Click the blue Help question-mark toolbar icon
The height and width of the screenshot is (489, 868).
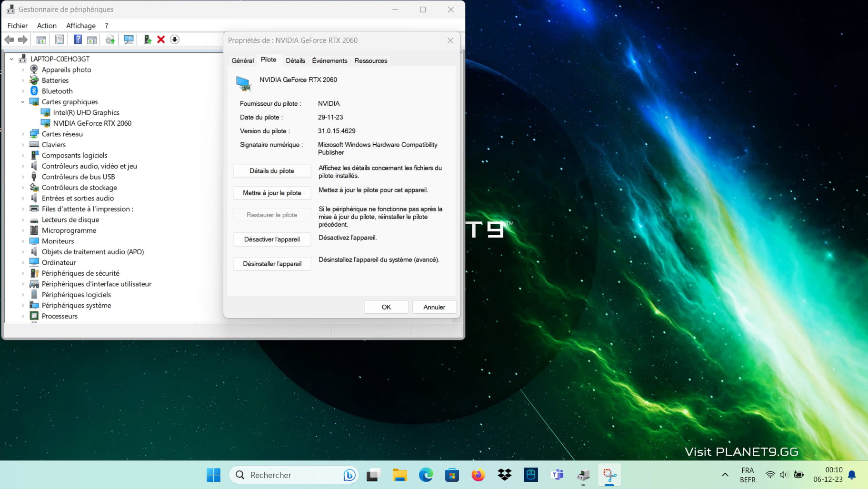click(78, 40)
